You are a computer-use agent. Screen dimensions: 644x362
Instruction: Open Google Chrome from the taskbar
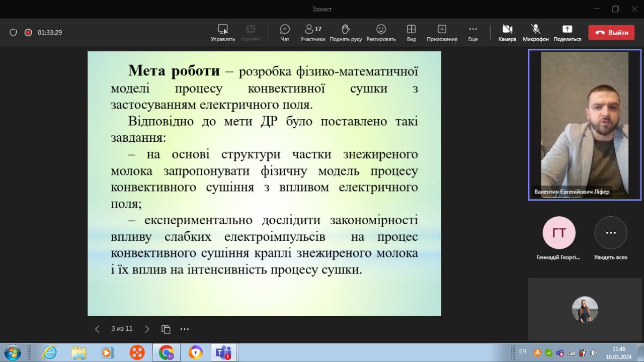166,352
